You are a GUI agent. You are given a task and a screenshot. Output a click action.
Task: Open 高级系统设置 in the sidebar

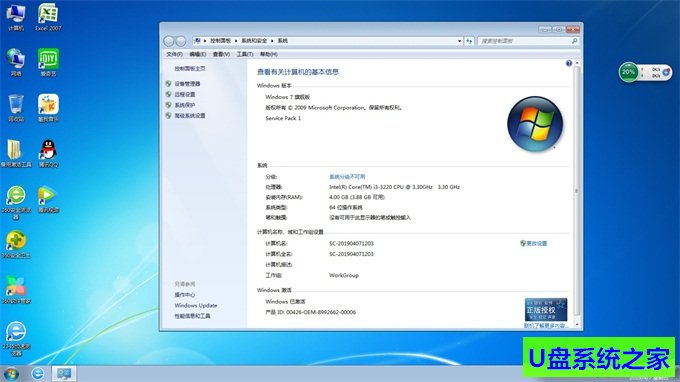point(190,116)
